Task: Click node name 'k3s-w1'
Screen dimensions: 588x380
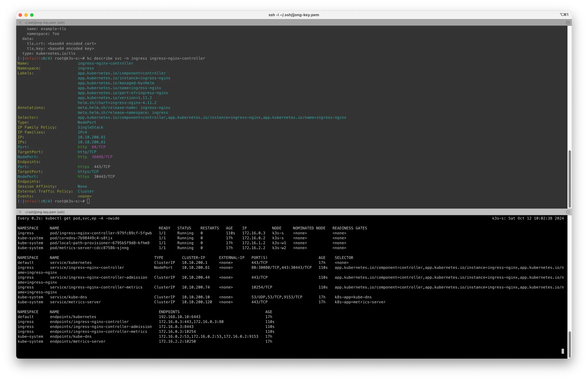Action: (279, 243)
